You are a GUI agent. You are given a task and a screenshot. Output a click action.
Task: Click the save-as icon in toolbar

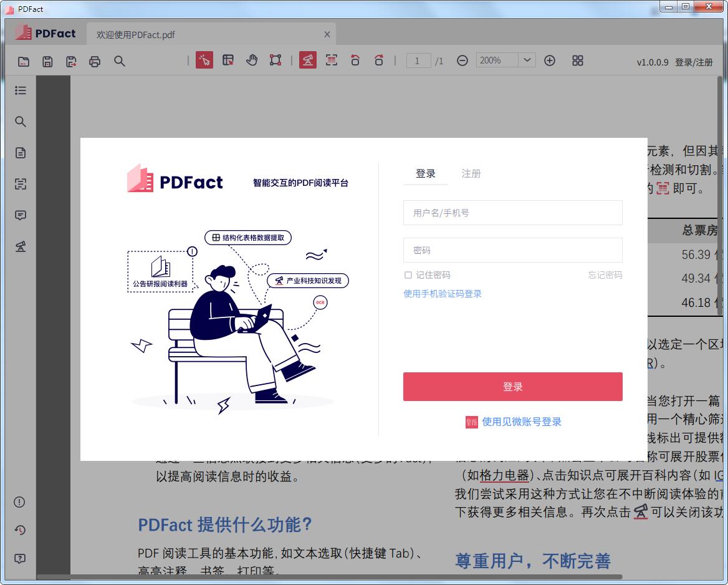71,61
